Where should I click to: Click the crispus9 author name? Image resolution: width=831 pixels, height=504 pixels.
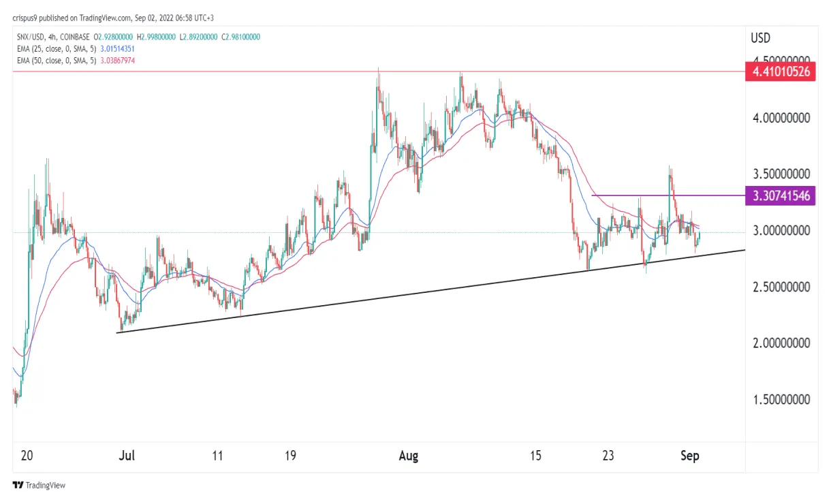click(x=27, y=18)
